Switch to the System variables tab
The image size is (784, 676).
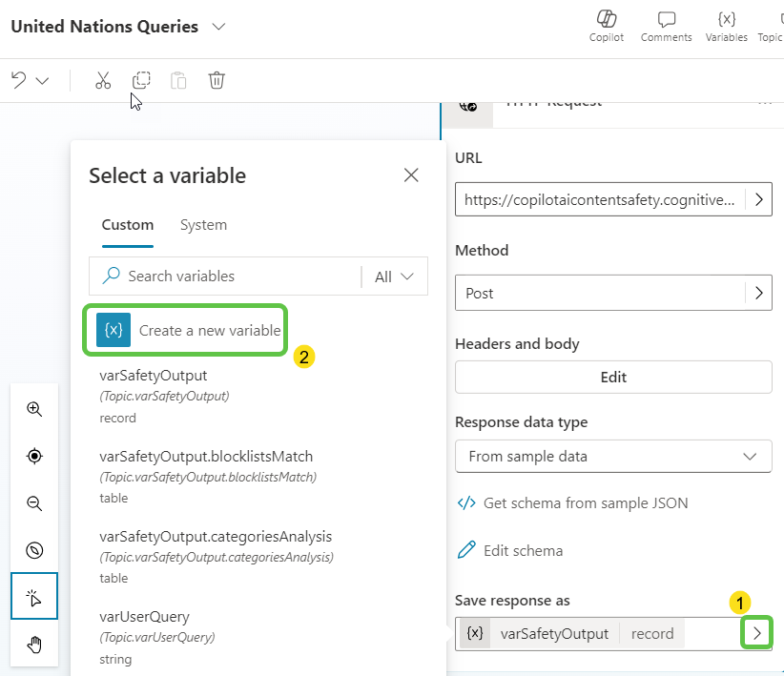[203, 225]
